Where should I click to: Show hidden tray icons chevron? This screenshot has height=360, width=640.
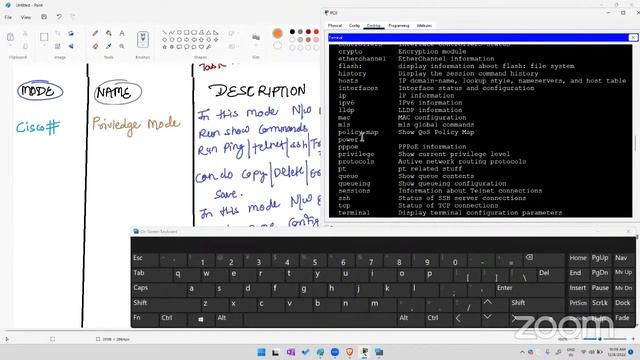point(522,352)
